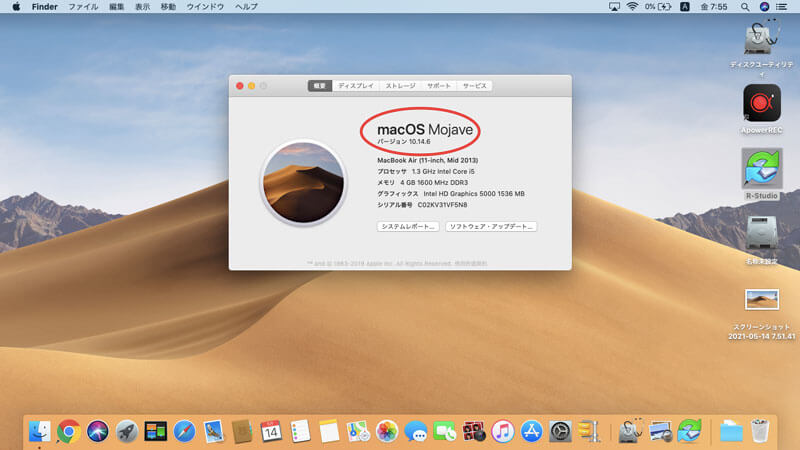800x450 pixels.
Task: Launch Safari compass icon in Dock
Action: (184, 432)
